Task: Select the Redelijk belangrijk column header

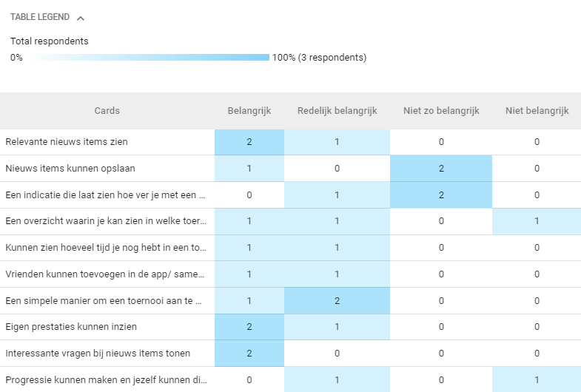Action: (x=337, y=111)
